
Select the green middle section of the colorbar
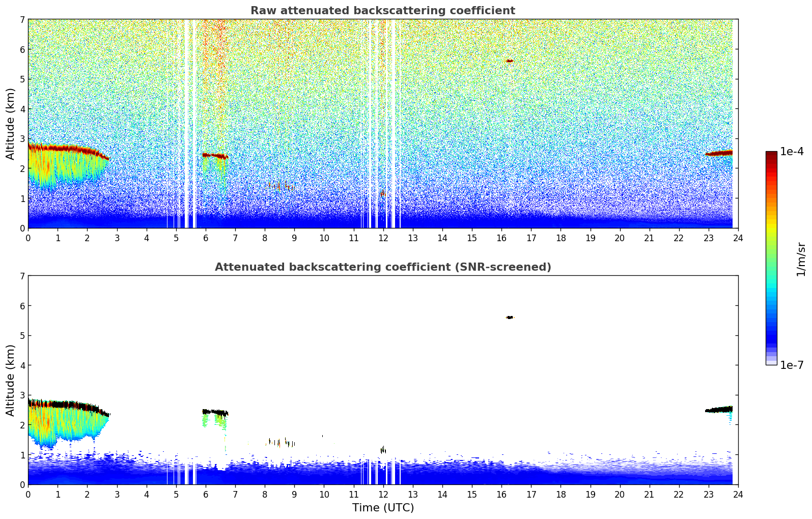[x=771, y=254]
